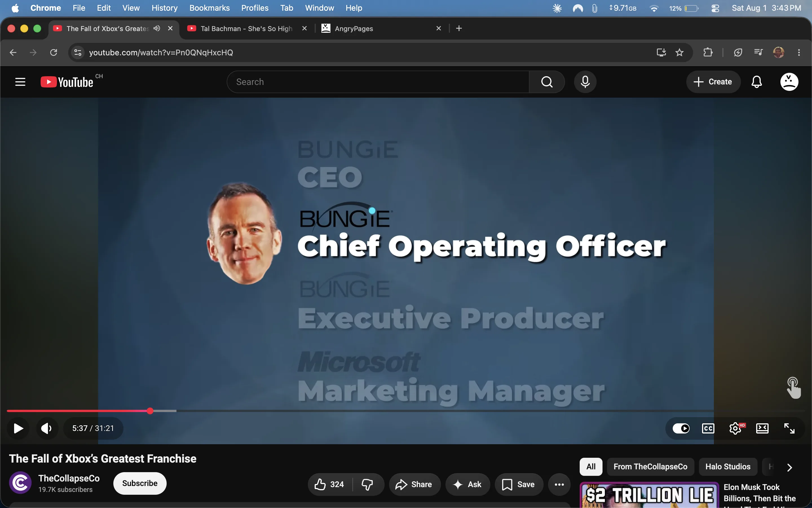Viewport: 812px width, 508px height.
Task: Open the Chrome profile avatar
Action: coord(778,52)
